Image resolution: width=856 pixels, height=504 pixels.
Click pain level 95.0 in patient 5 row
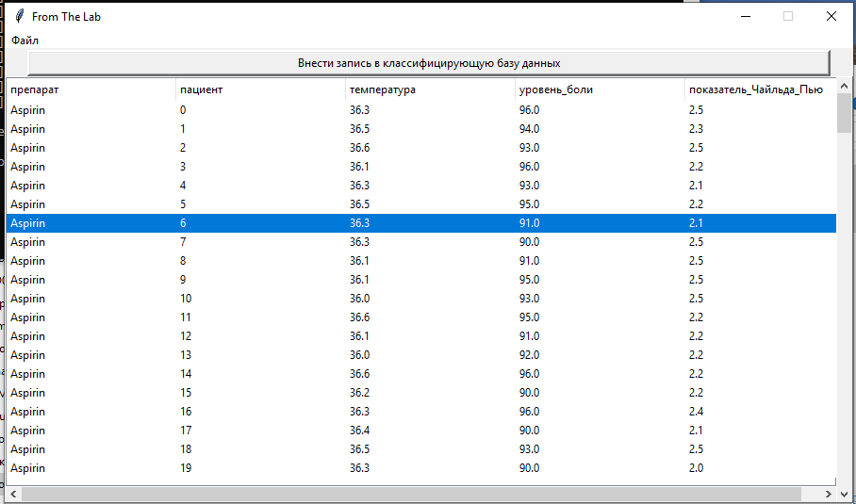pos(530,204)
